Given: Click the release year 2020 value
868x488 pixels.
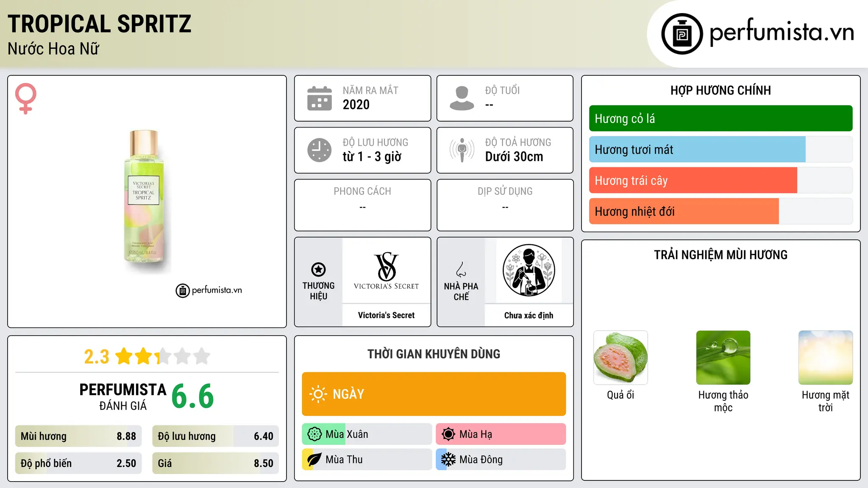Looking at the screenshot, I should 356,105.
